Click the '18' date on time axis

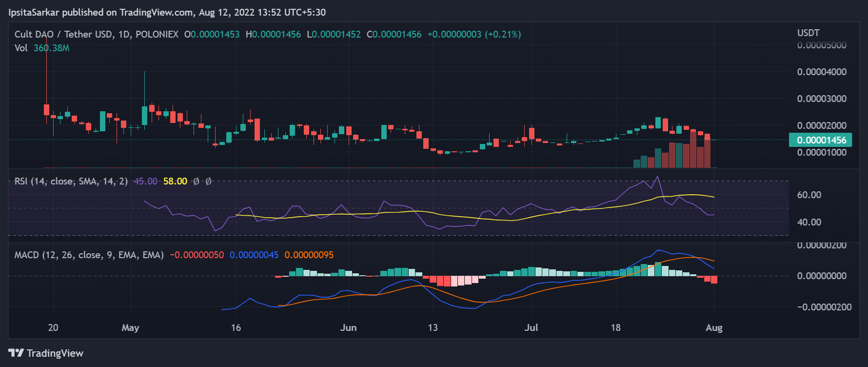click(616, 327)
